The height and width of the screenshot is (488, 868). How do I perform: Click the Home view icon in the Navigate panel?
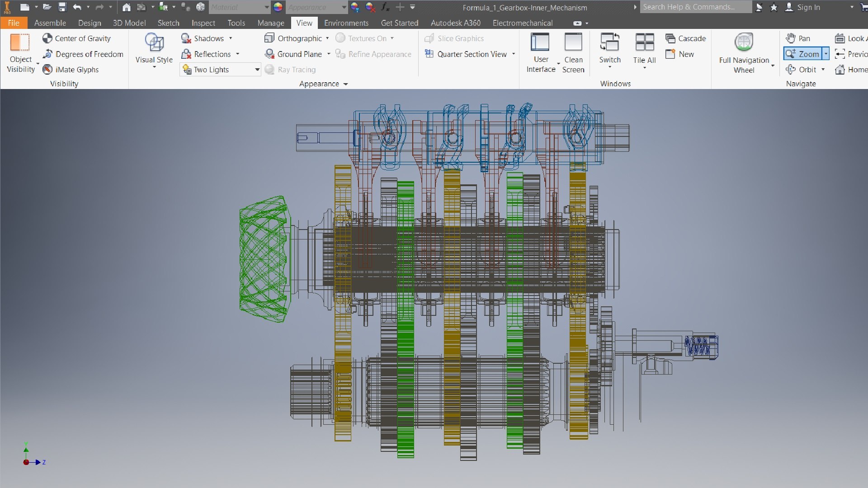tap(840, 70)
